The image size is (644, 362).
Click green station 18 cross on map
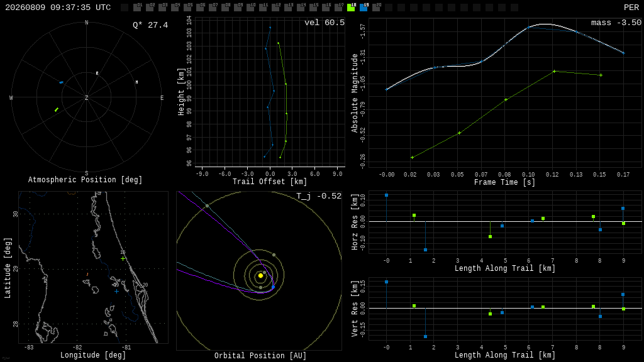(x=123, y=258)
